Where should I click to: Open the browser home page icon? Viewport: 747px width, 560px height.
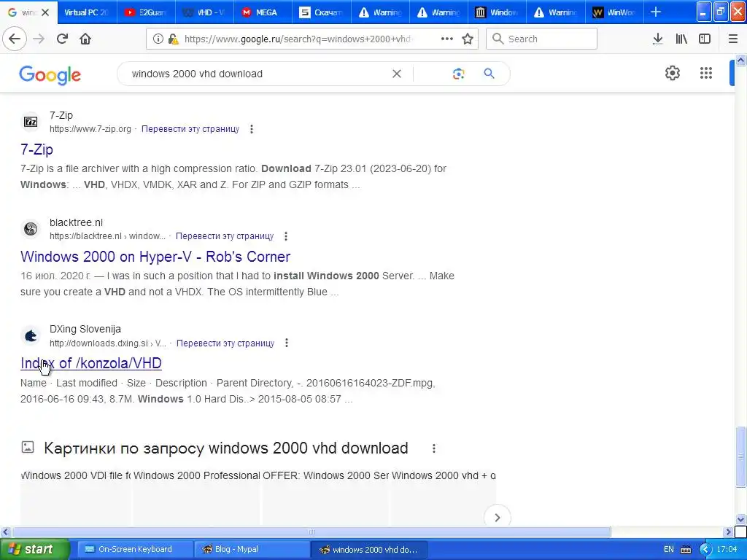[x=85, y=39]
